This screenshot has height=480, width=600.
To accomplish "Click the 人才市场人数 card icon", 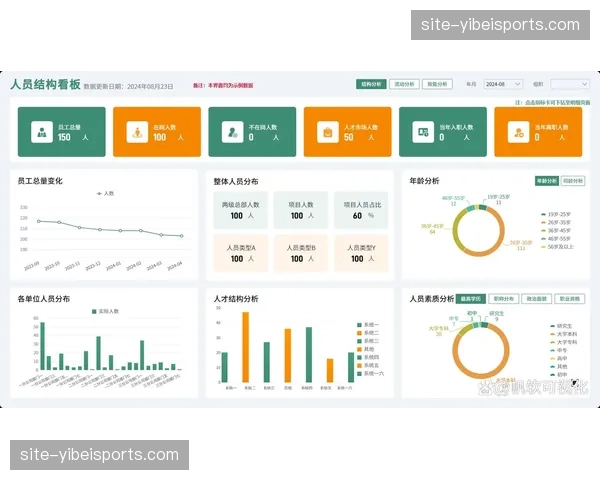I will coord(327,132).
